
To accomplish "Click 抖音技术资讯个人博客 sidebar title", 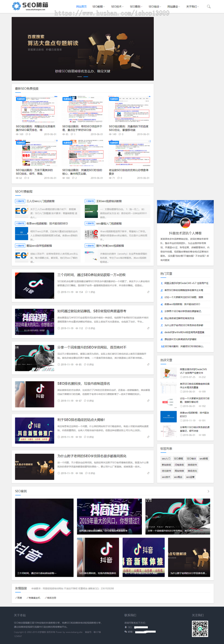I will [x=185, y=233].
